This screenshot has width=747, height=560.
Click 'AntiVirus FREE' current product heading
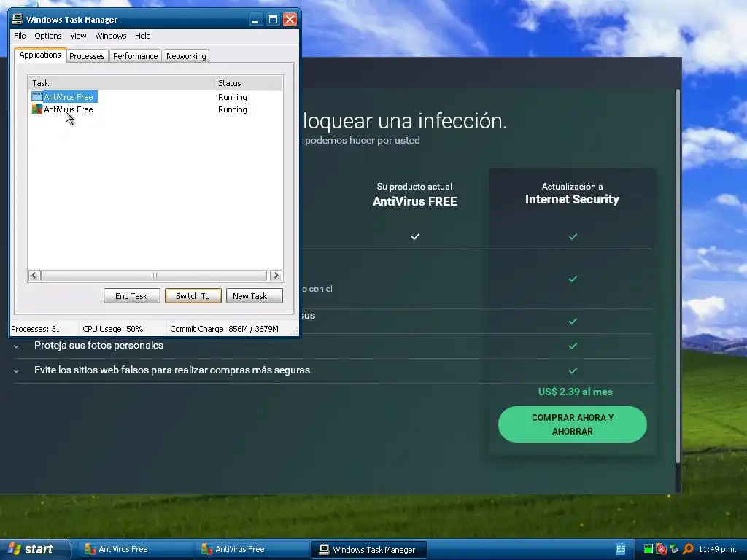(x=415, y=201)
